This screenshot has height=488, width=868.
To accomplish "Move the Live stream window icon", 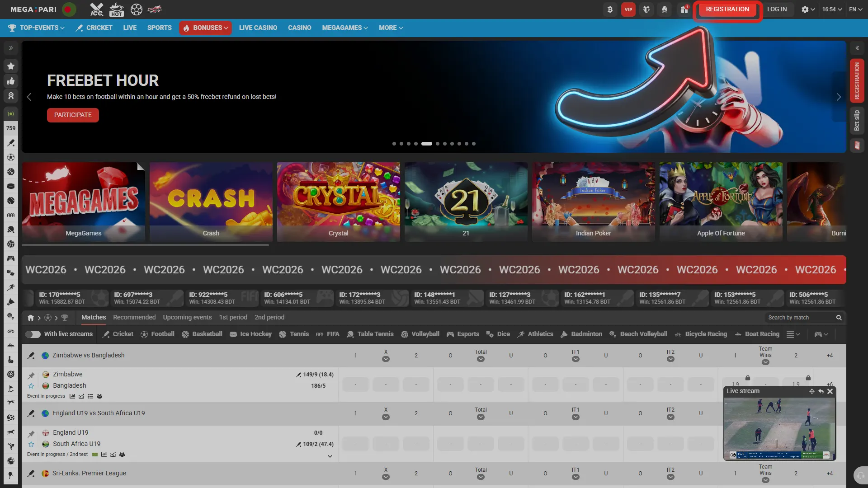I will [812, 391].
